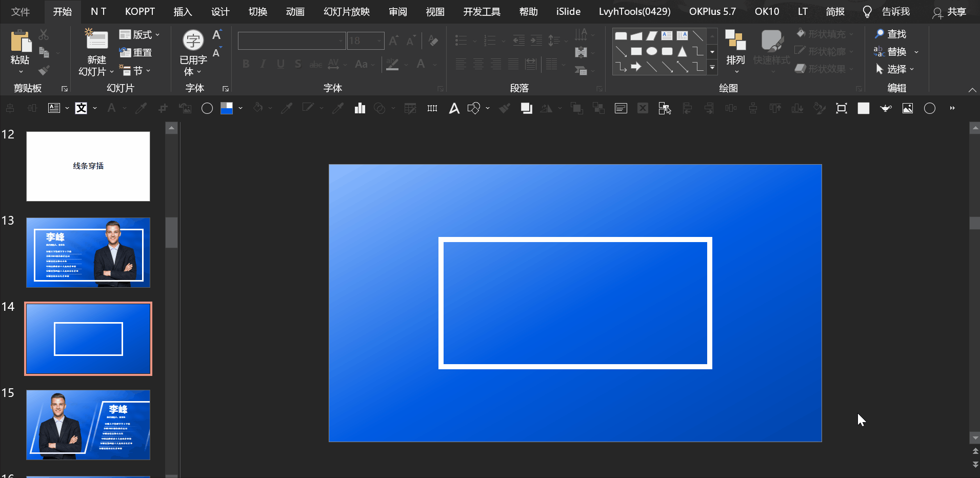Open the font name combo box

click(291, 41)
